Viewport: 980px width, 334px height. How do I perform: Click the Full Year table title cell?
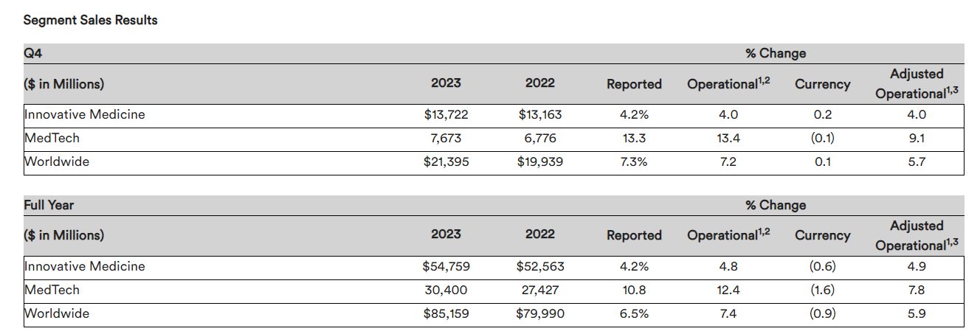pos(49,205)
